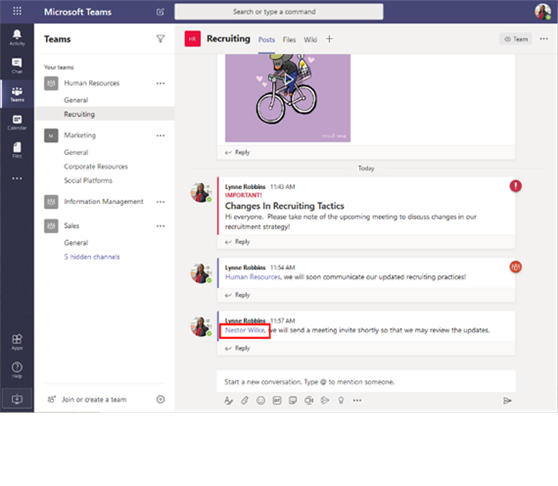Click the Team visibility button
This screenshot has width=558, height=486.
click(516, 39)
